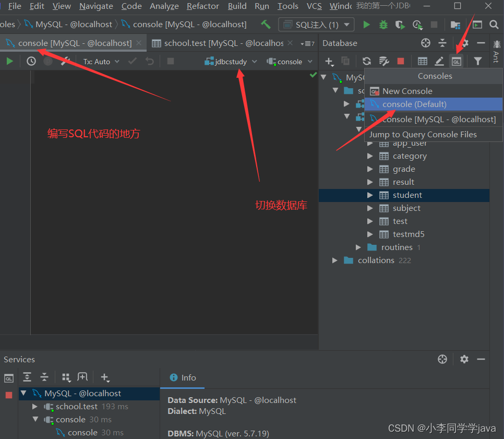This screenshot has height=439, width=504.
Task: Click the rollback arrow in console toolbar
Action: [150, 61]
